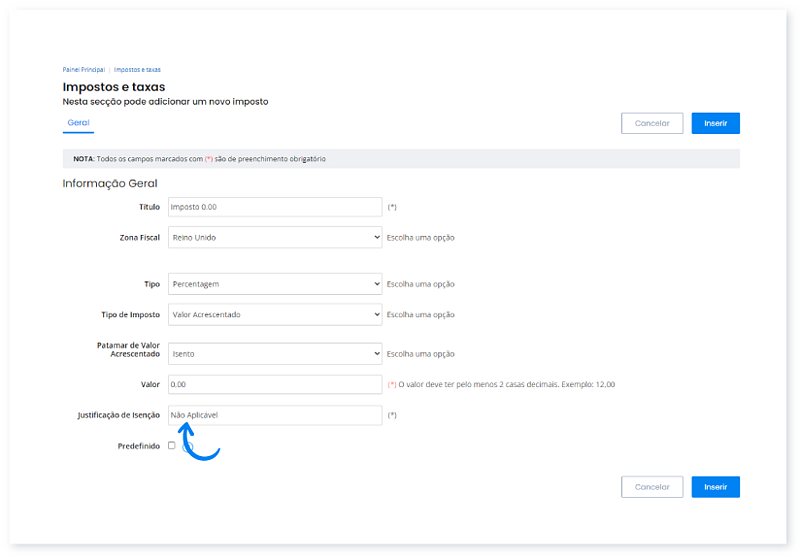Go to Painel Principal breadcrumb
This screenshot has height=558, width=800.
83,70
